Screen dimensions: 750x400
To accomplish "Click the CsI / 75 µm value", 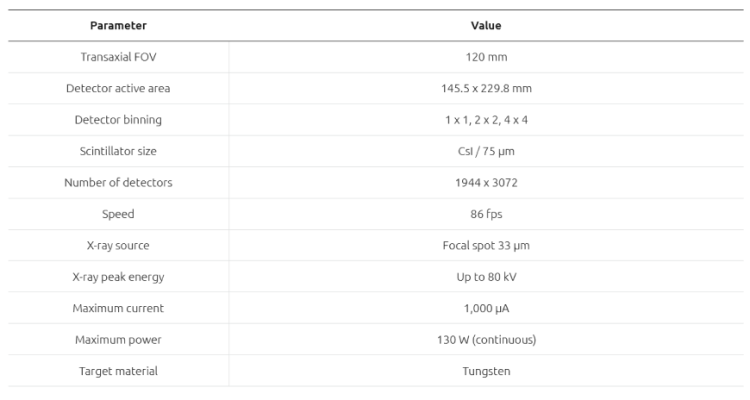I will point(486,151).
